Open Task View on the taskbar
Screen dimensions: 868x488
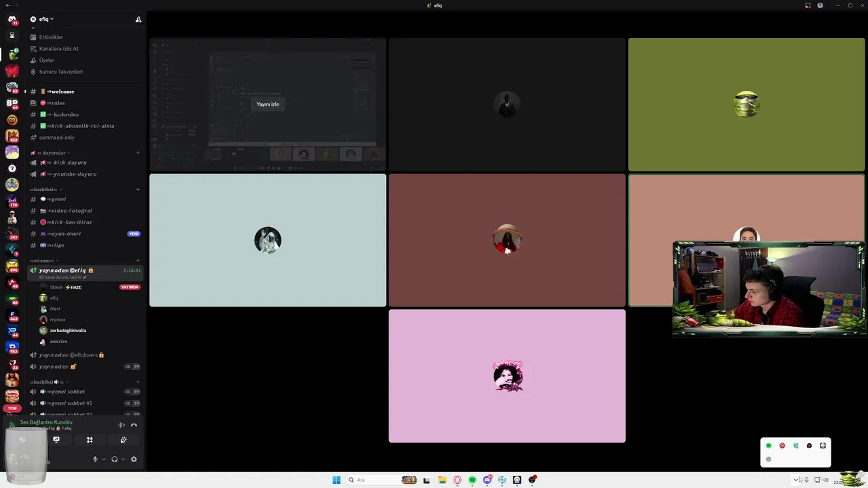pos(427,480)
